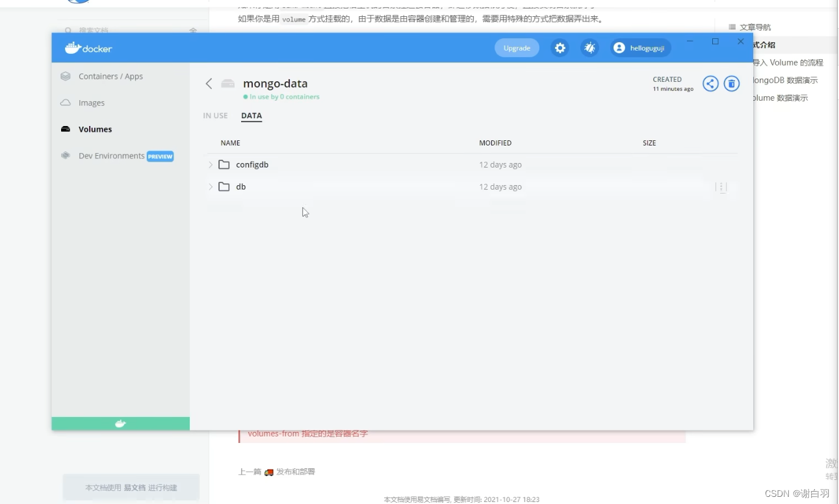Click the Upgrade button

[517, 48]
